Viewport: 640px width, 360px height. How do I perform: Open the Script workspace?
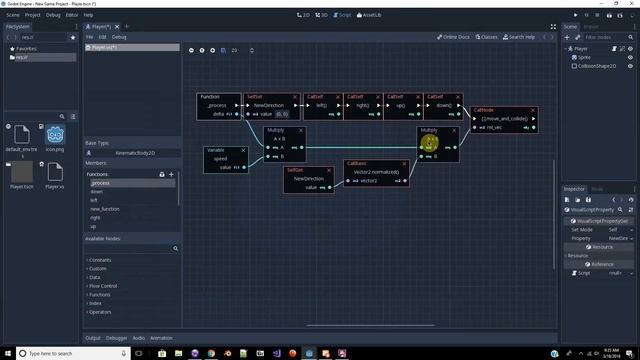[342, 15]
